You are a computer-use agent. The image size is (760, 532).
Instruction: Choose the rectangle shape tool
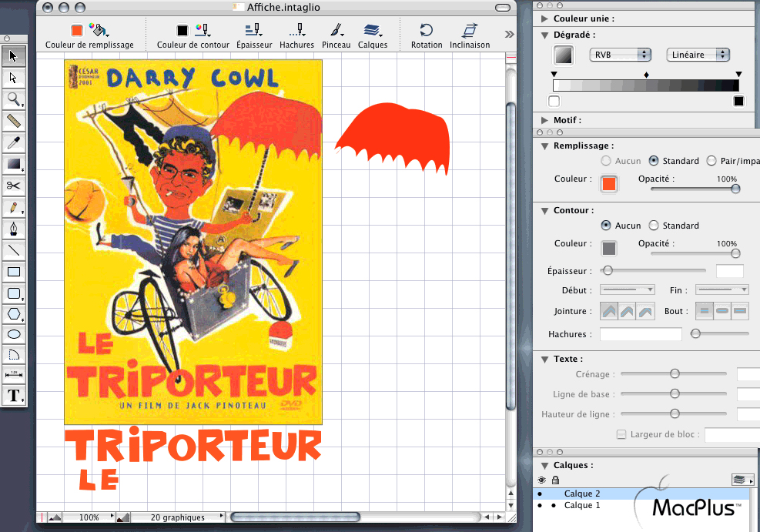point(14,272)
